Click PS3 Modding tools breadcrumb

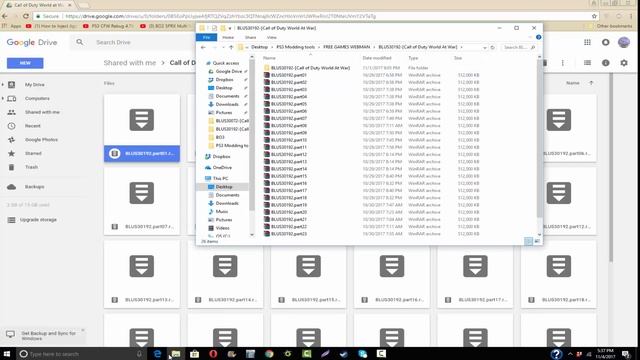[296, 47]
